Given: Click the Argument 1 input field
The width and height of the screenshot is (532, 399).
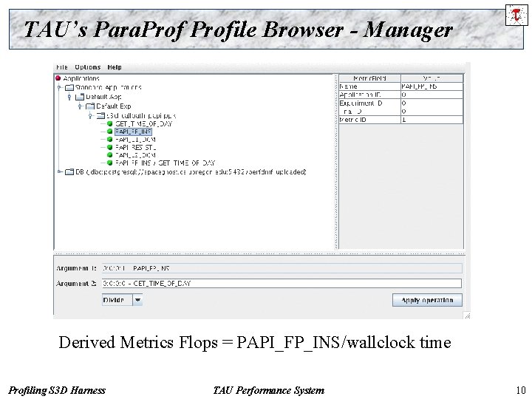Looking at the screenshot, I should [282, 268].
